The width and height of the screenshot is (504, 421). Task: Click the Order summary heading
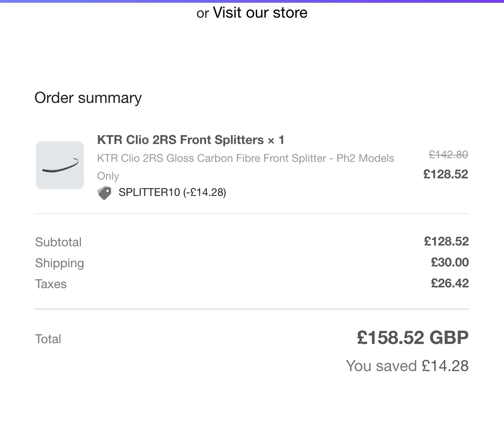[x=88, y=98]
